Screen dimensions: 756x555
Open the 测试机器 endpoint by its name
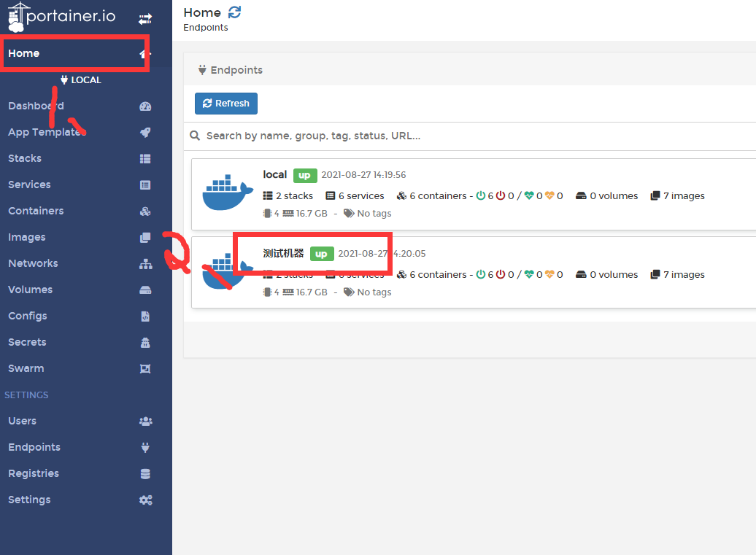point(283,253)
